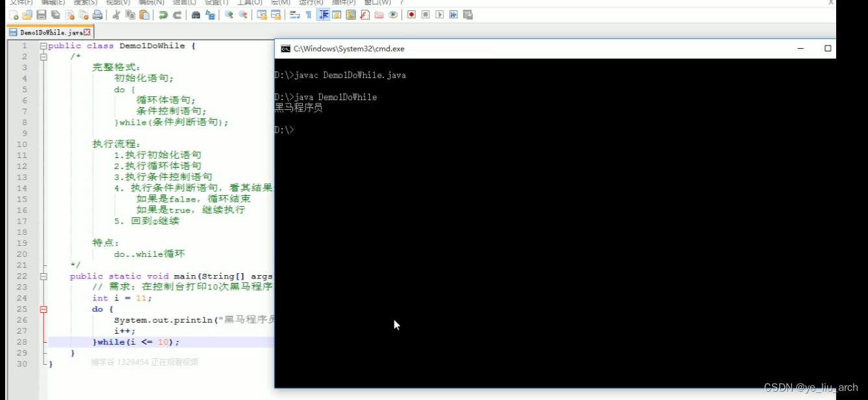Click the 'int i = 11;' code line
868x400 pixels.
click(x=122, y=299)
